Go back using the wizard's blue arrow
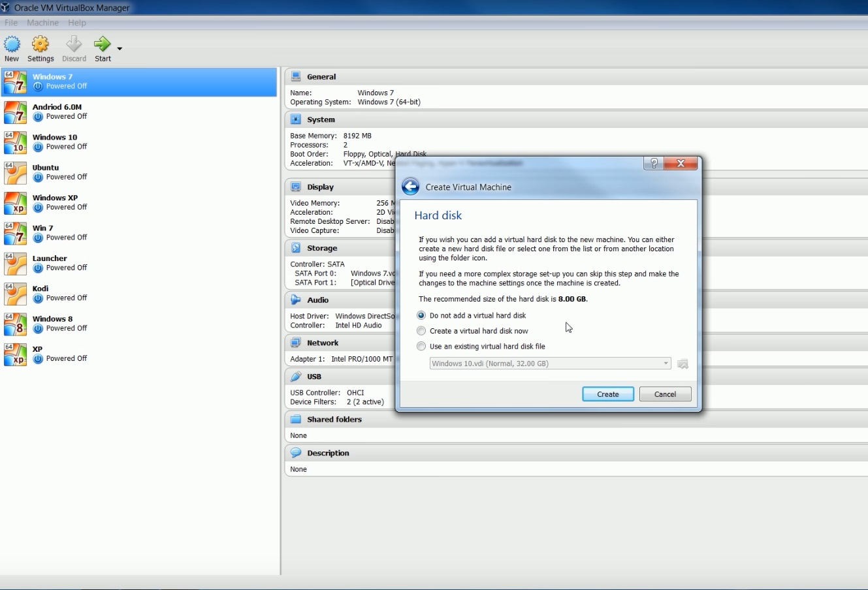 click(x=410, y=187)
